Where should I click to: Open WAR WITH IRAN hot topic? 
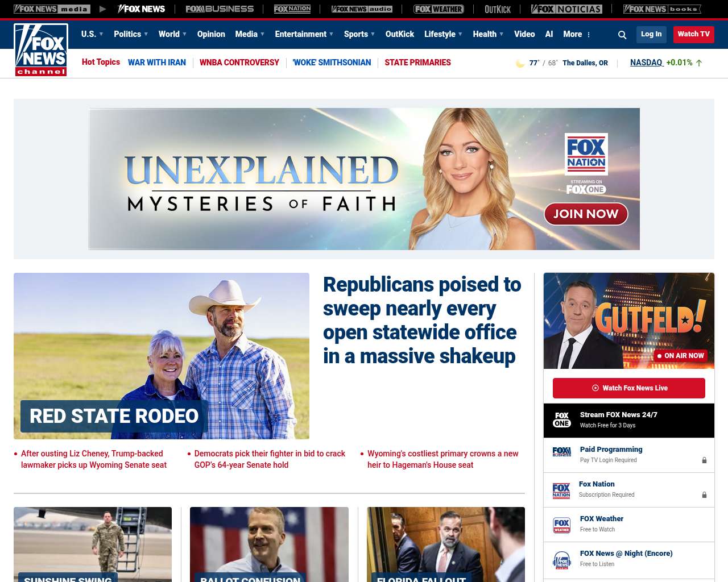point(157,63)
